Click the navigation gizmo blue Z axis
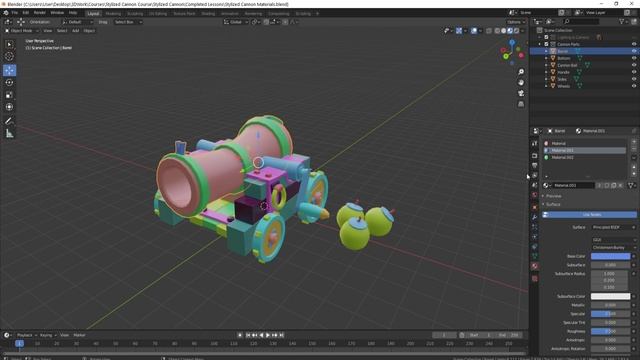The height and width of the screenshot is (360, 640). 512,42
